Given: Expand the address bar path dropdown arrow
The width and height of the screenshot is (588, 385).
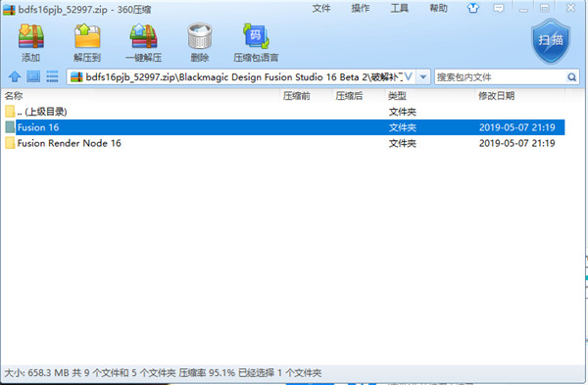Looking at the screenshot, I should click(x=423, y=77).
